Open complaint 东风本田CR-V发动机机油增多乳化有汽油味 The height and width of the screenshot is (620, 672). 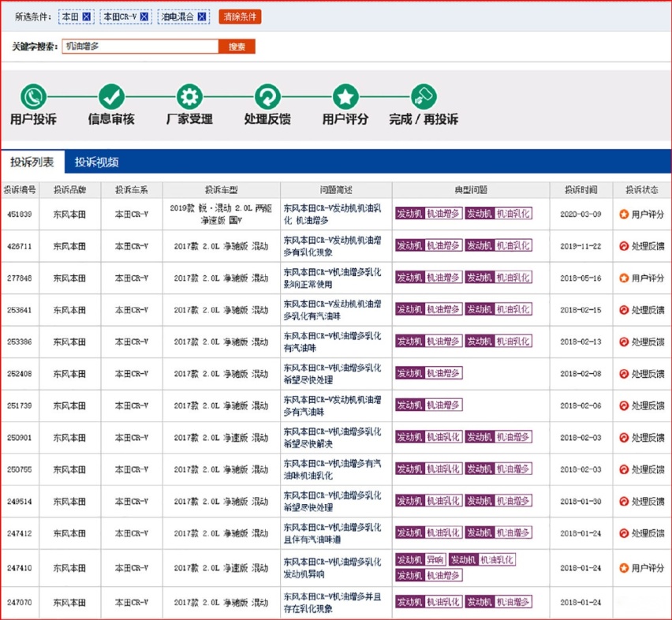click(332, 310)
